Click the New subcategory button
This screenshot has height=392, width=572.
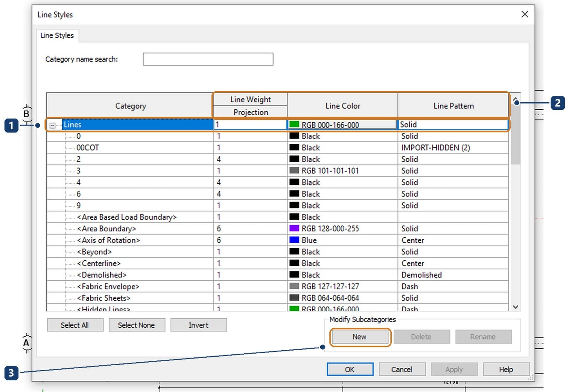(360, 337)
